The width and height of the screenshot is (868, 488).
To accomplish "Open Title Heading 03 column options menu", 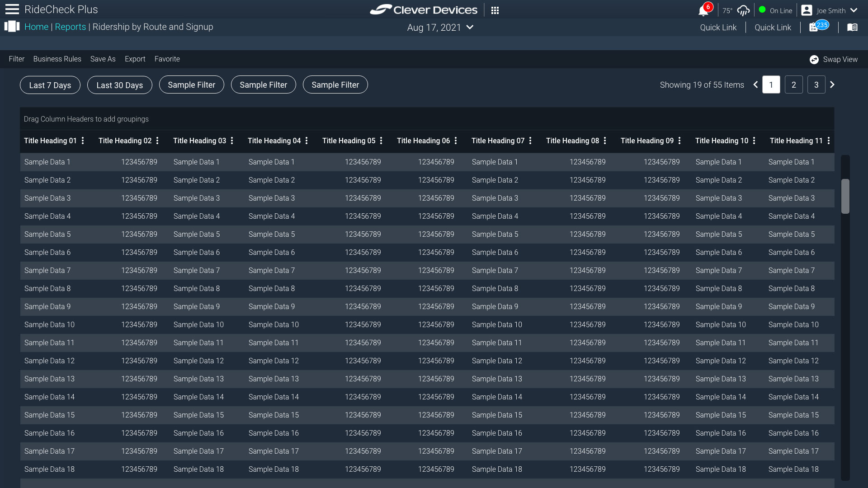I will point(232,141).
